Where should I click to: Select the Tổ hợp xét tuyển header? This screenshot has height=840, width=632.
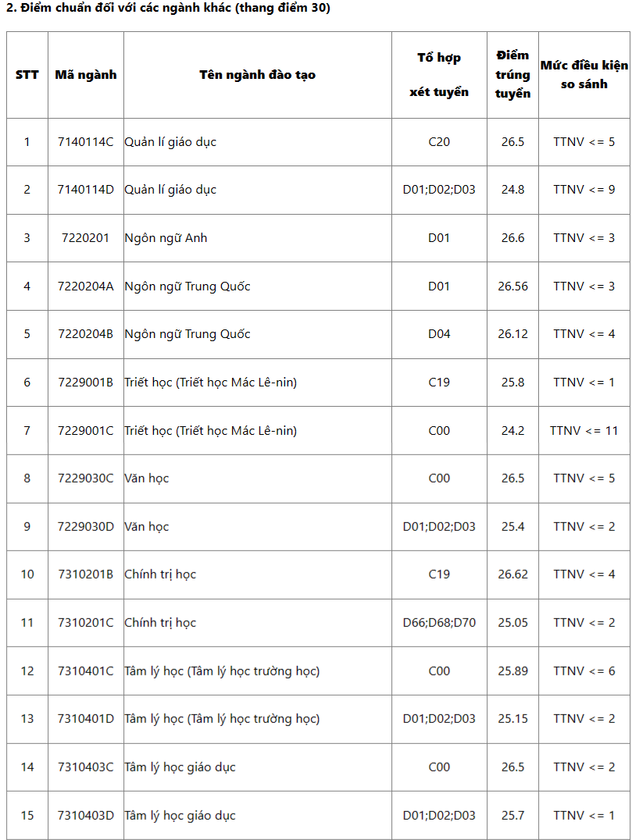coord(439,75)
